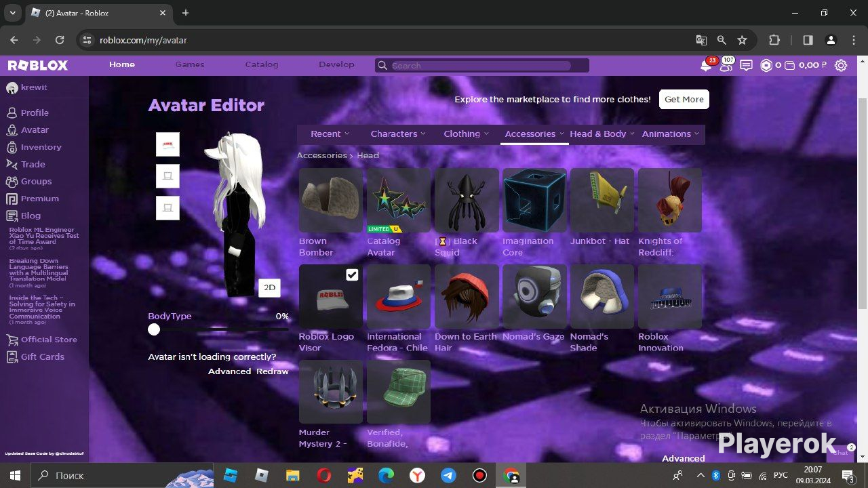
Task: Go to Home in the Roblox navbar
Action: (x=122, y=64)
